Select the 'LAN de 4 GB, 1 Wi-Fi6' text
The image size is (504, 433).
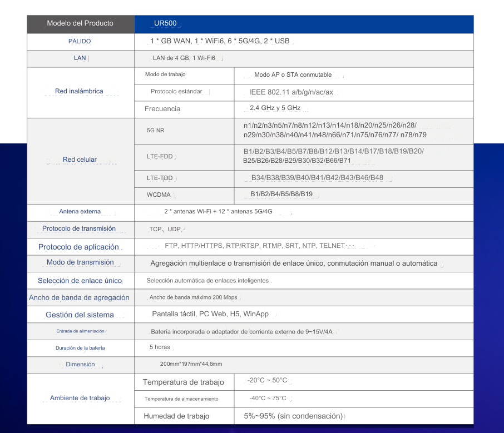[184, 58]
